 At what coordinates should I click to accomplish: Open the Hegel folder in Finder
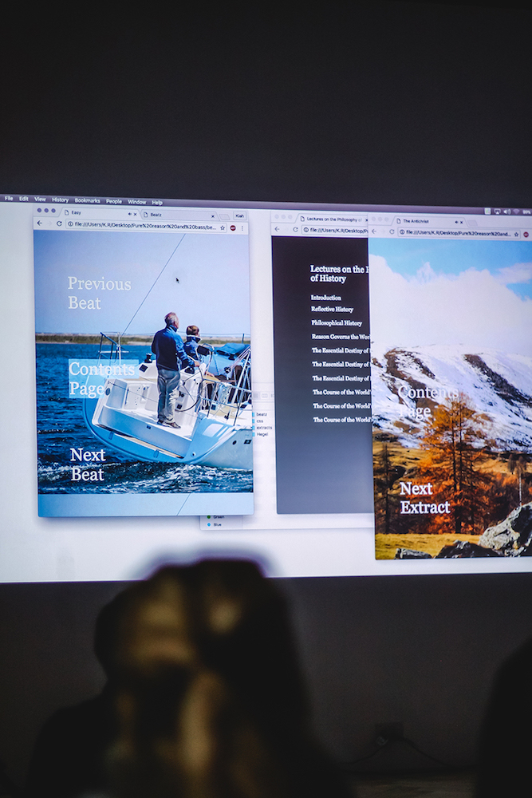click(260, 435)
